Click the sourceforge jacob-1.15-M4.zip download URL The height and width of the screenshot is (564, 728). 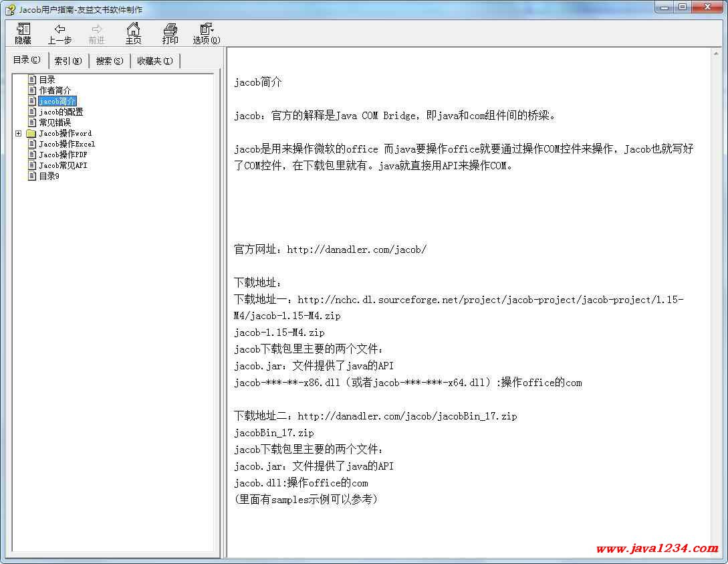[x=459, y=308]
